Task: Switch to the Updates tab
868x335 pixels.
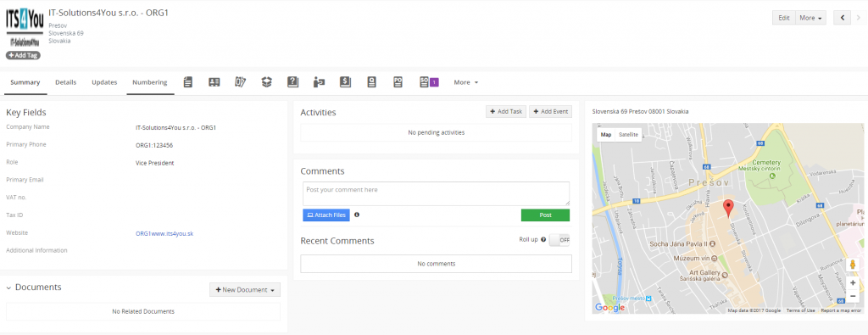Action: coord(104,82)
